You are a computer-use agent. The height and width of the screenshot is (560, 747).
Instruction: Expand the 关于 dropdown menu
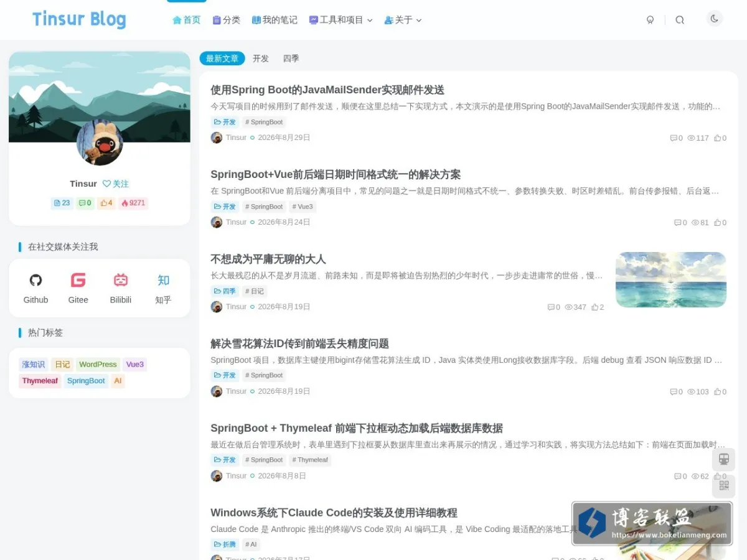[403, 20]
